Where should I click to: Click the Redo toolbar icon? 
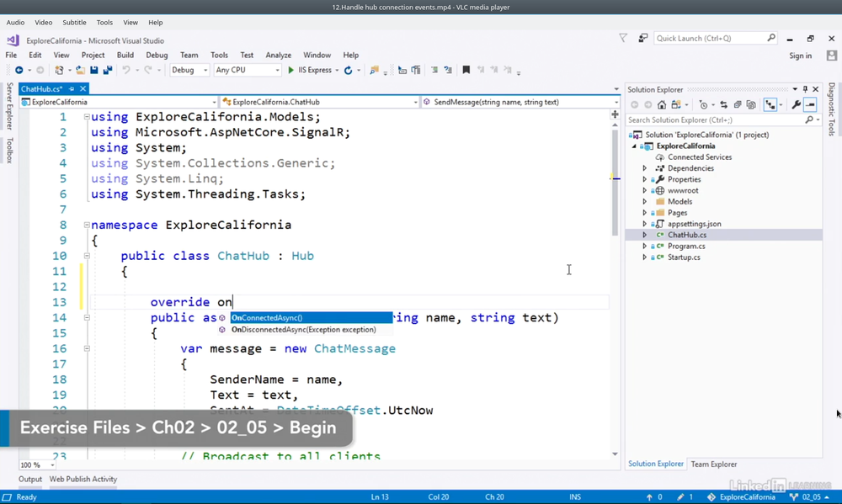tap(147, 71)
